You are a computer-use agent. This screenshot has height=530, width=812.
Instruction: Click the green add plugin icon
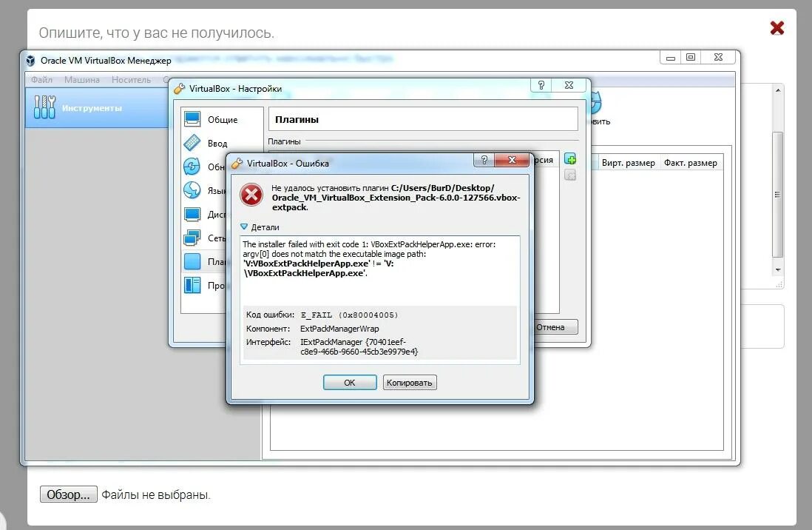(x=570, y=159)
